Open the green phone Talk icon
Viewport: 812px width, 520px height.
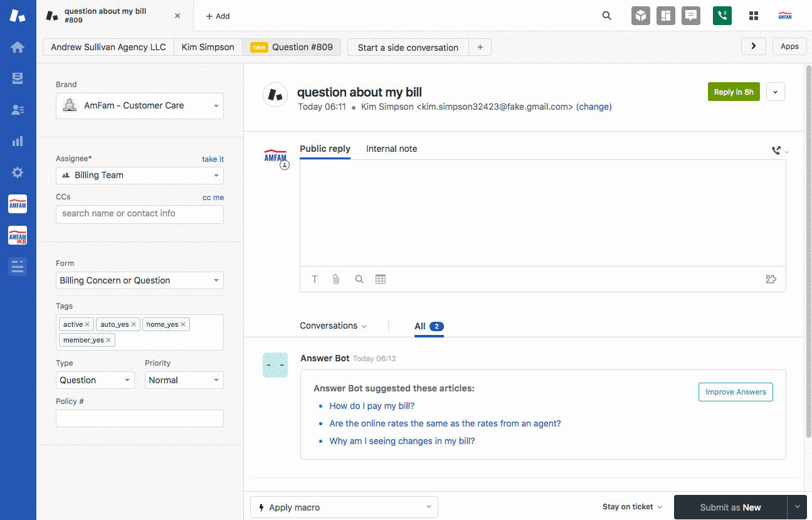pos(722,16)
